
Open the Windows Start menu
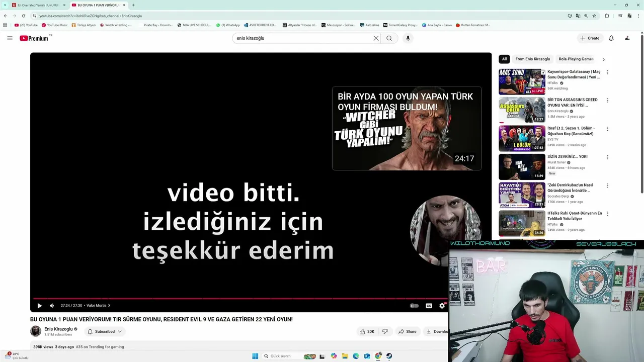(255, 356)
